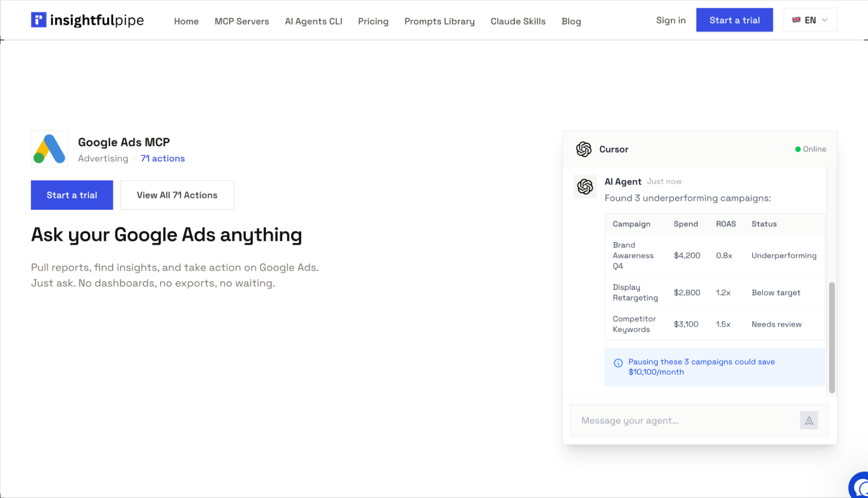The image size is (868, 498).
Task: Click Competitor Keywords campaign cell
Action: (634, 324)
